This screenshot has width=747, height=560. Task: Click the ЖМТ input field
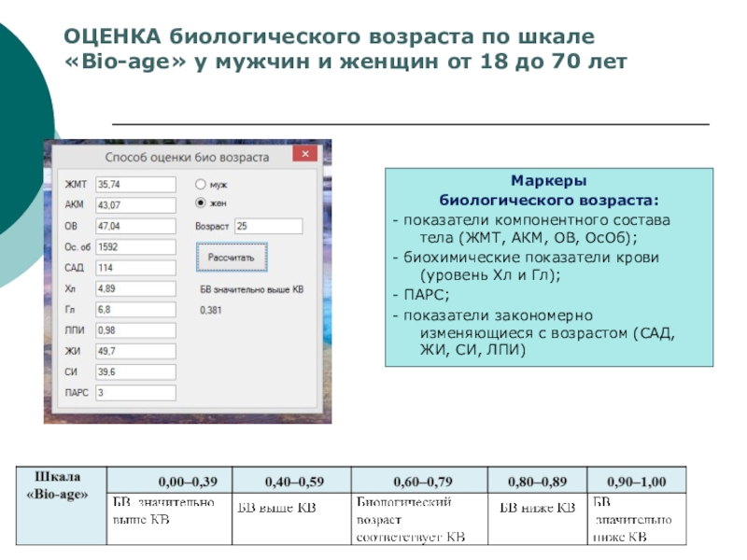[x=135, y=185]
